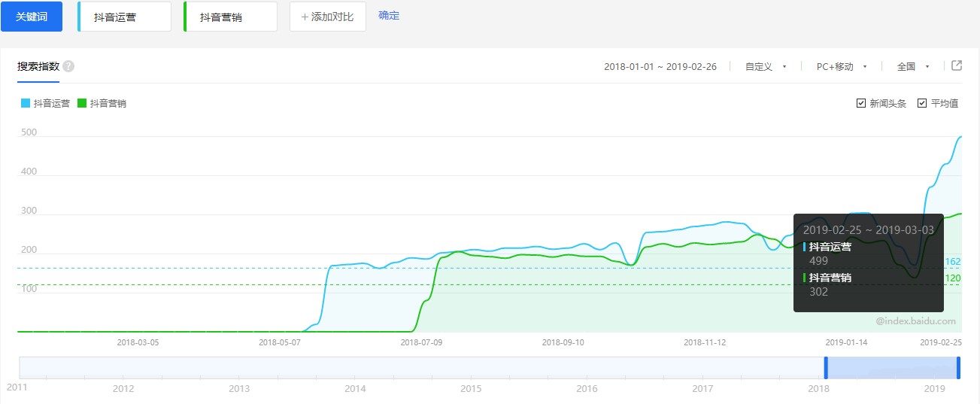980x404 pixels.
Task: Click the green 抖音营销 legend square
Action: 82,103
